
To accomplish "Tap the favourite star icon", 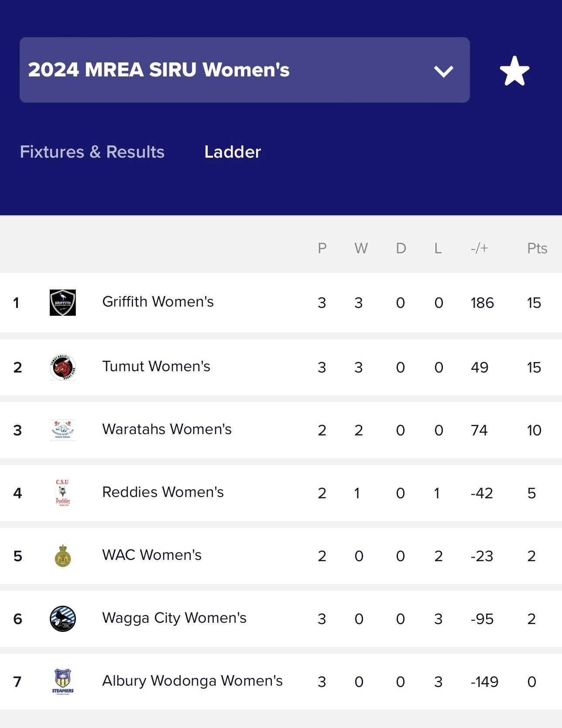I will pyautogui.click(x=514, y=71).
